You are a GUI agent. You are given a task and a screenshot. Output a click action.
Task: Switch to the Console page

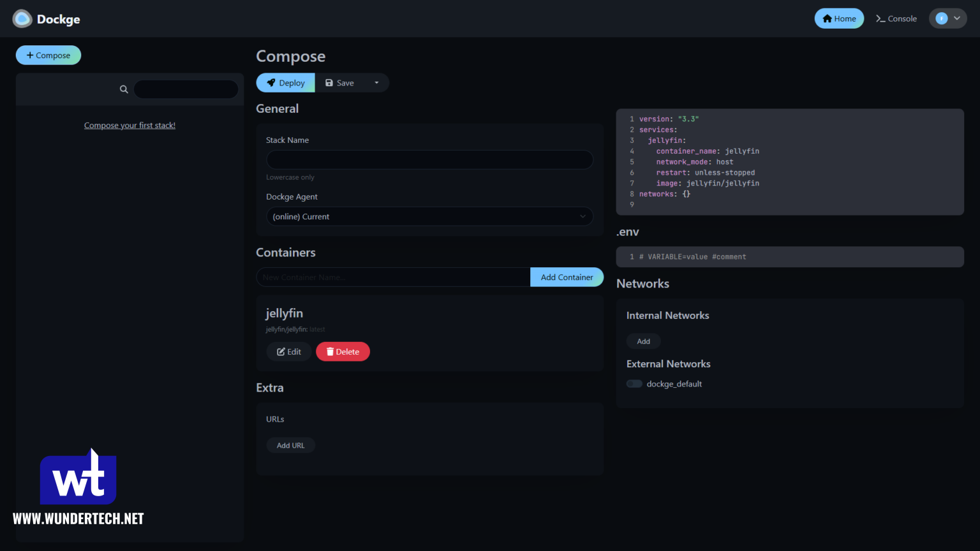click(x=896, y=18)
